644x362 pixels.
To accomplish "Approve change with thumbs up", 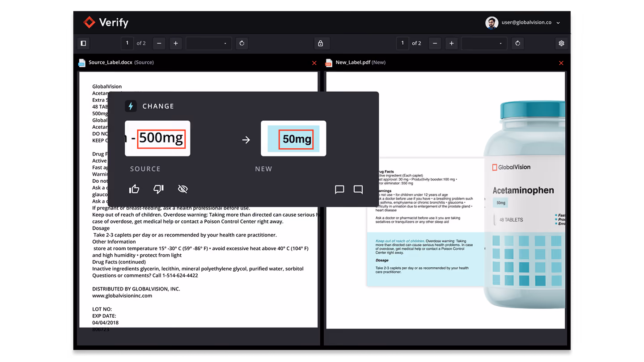I will click(x=134, y=189).
